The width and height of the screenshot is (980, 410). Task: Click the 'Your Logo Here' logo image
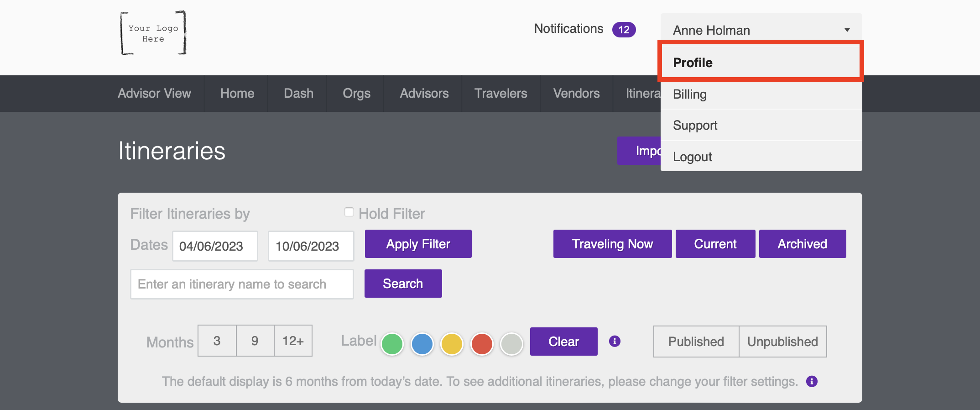[x=153, y=33]
